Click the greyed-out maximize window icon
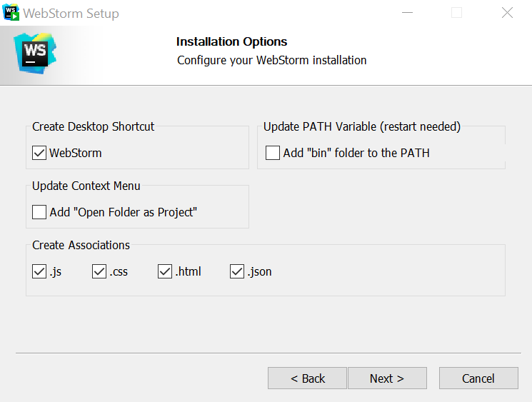The height and width of the screenshot is (402, 532). click(x=457, y=13)
